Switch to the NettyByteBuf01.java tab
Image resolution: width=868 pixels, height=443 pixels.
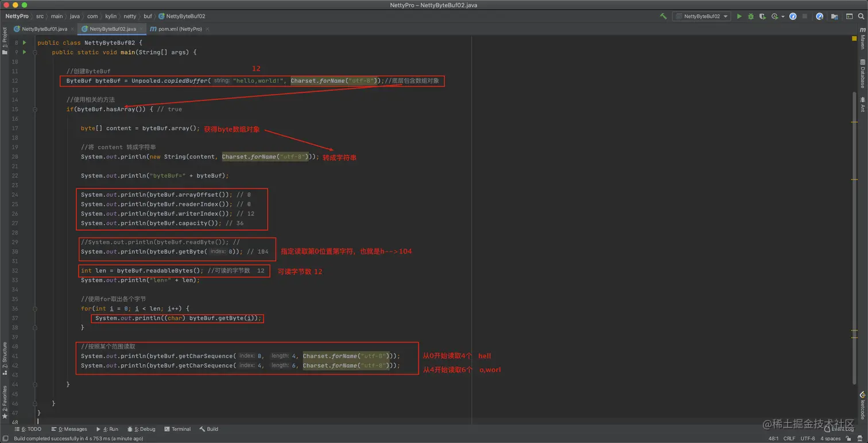click(x=44, y=29)
